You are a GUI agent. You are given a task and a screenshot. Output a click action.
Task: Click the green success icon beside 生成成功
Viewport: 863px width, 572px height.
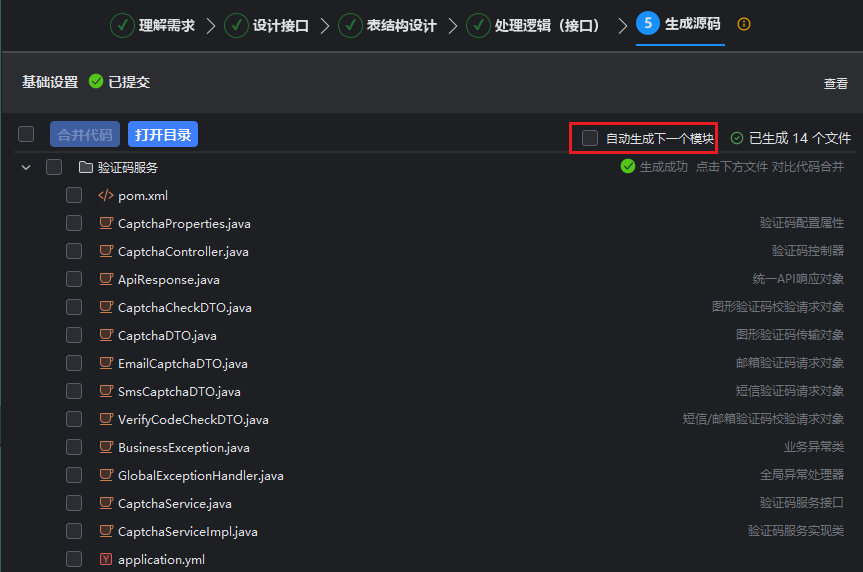(628, 167)
